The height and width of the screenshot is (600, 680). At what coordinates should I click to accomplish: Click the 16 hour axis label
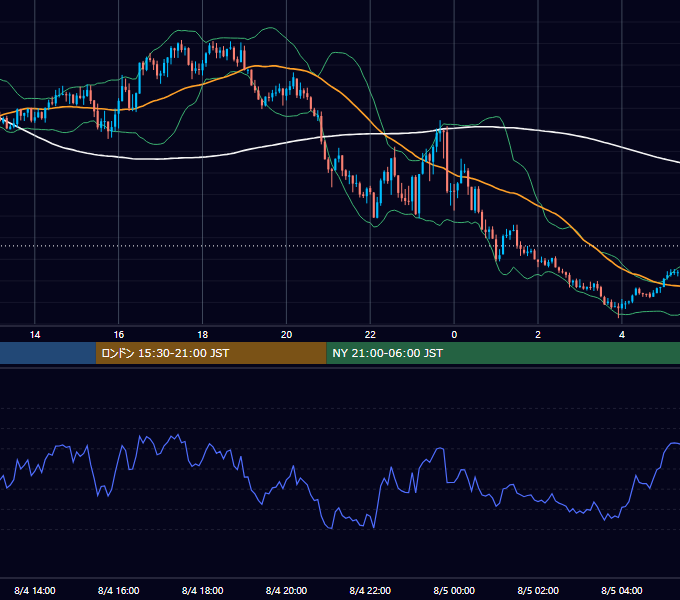[x=118, y=335]
